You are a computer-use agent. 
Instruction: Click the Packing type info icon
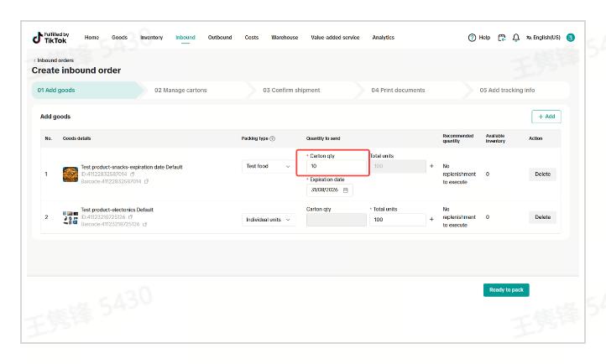(273, 138)
